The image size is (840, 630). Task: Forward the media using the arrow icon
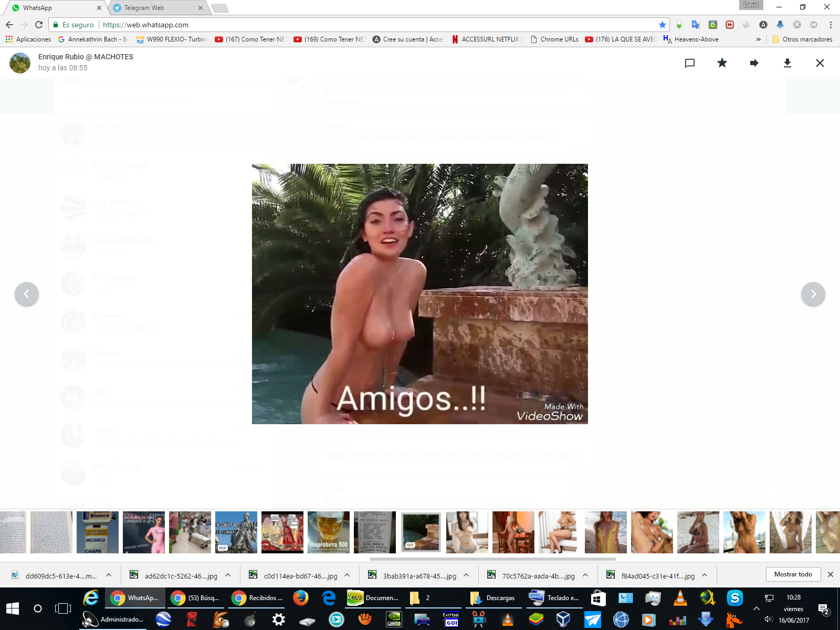pyautogui.click(x=754, y=63)
